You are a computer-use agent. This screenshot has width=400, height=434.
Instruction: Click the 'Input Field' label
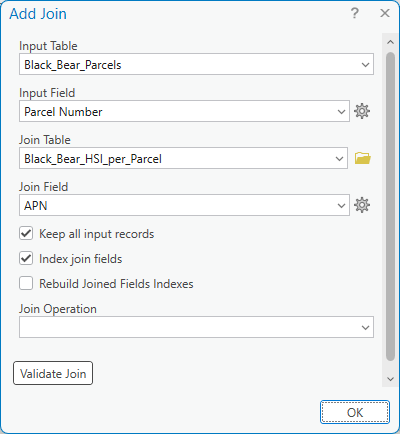click(47, 93)
